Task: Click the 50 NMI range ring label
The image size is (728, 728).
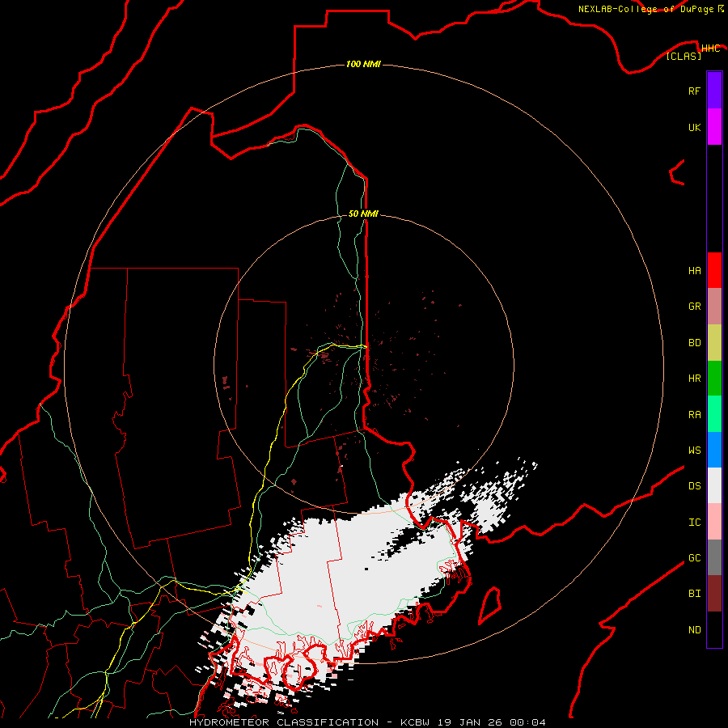Action: click(x=363, y=214)
